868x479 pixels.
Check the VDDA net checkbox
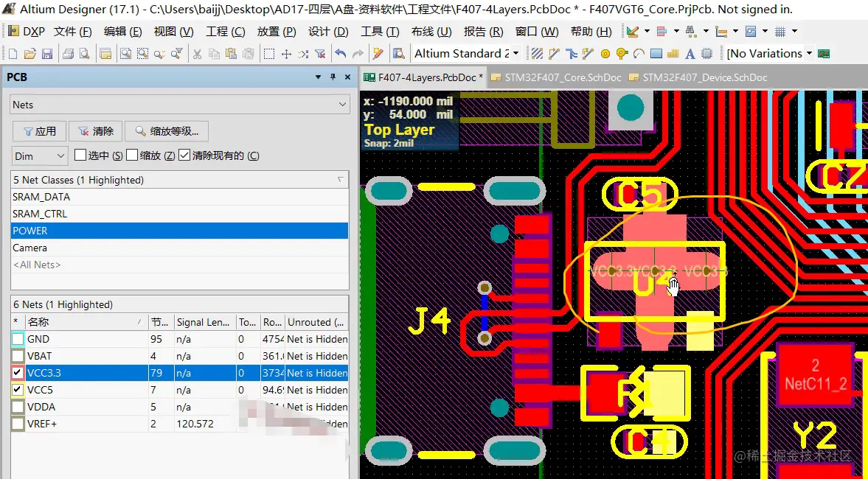18,407
